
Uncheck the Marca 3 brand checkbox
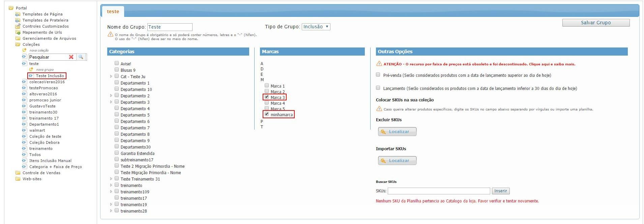[x=267, y=97]
